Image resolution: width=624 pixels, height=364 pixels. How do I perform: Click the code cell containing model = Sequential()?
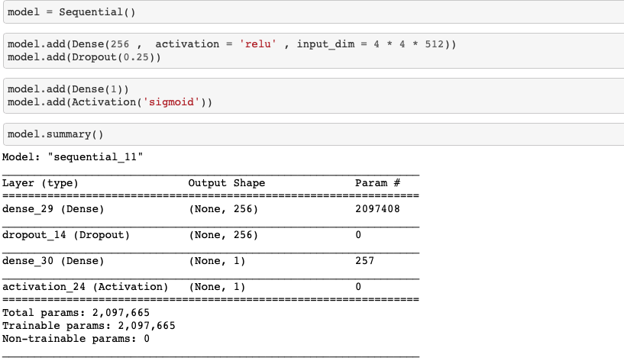tap(314, 11)
